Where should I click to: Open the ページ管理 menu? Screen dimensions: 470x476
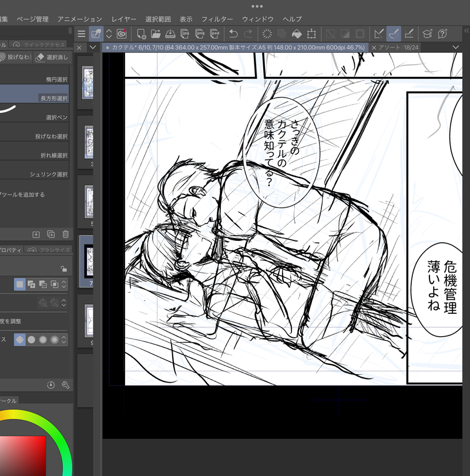click(x=32, y=19)
